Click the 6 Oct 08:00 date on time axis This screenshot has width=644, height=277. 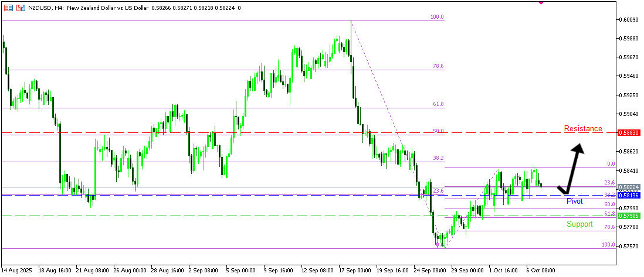[540, 271]
